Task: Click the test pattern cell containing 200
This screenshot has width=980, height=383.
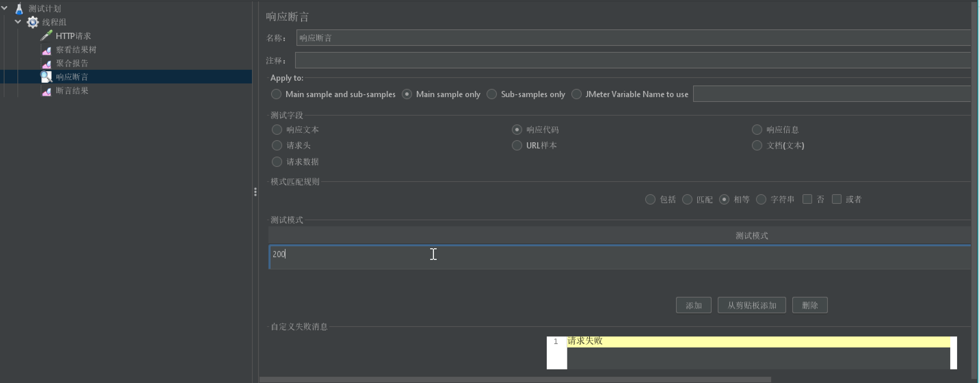Action: 620,257
